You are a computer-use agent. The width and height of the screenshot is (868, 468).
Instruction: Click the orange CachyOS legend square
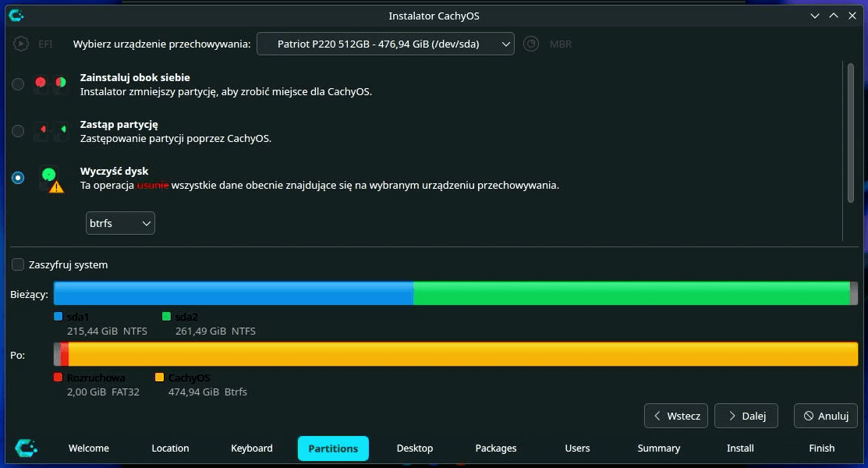[159, 378]
